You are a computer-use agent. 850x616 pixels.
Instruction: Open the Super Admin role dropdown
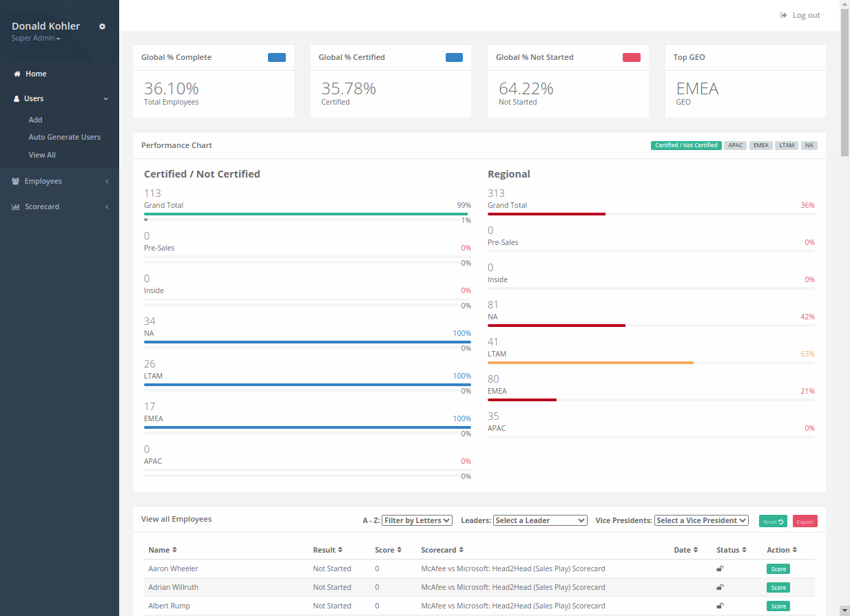(x=36, y=39)
